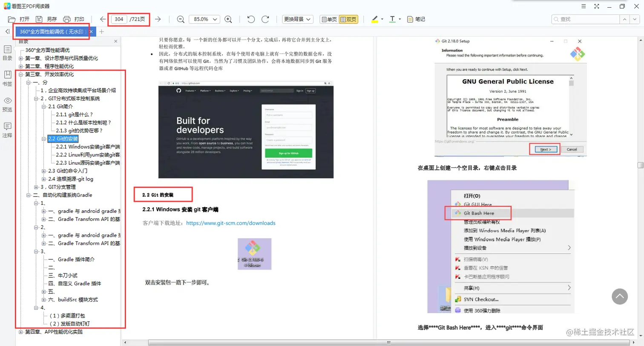Click zoom out magnifier icon

pyautogui.click(x=181, y=19)
